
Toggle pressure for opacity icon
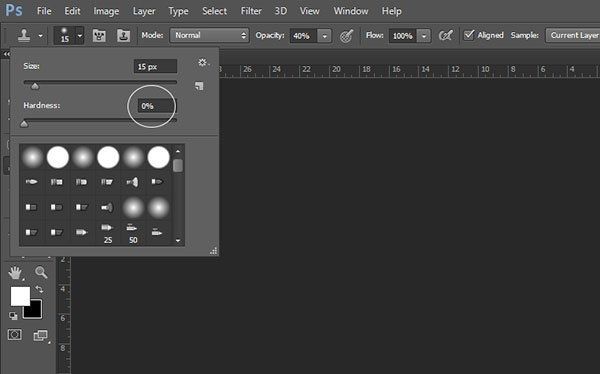click(346, 36)
